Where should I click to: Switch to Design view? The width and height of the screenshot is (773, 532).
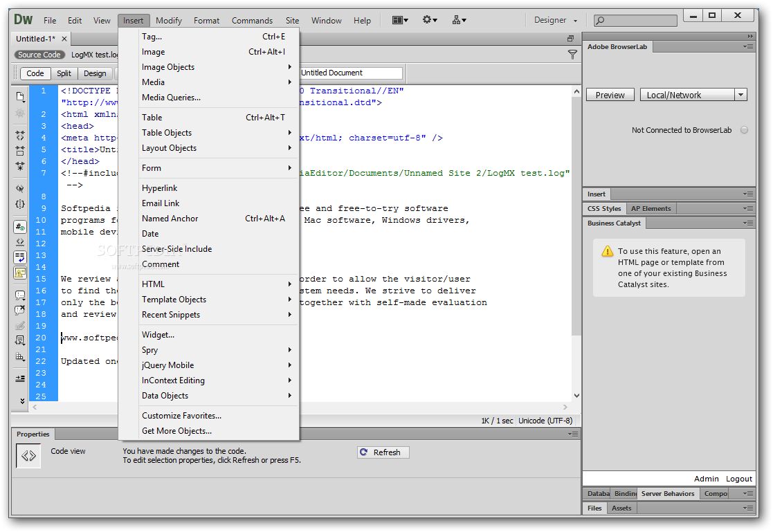[x=95, y=73]
